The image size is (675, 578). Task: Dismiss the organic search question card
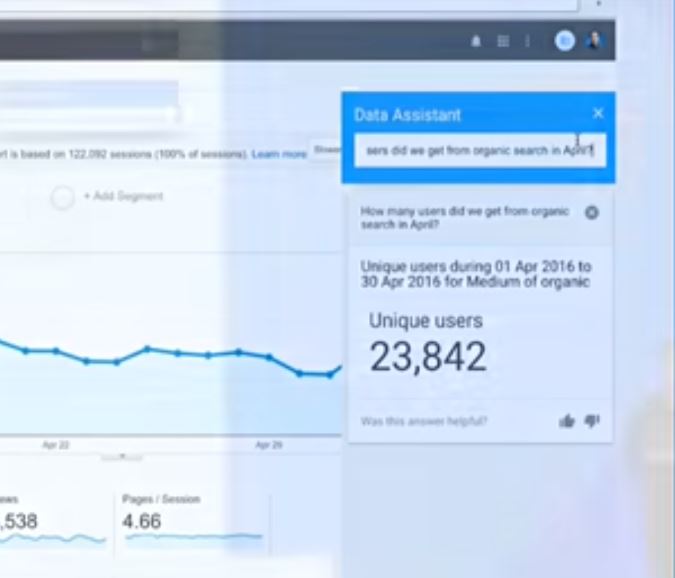point(592,212)
